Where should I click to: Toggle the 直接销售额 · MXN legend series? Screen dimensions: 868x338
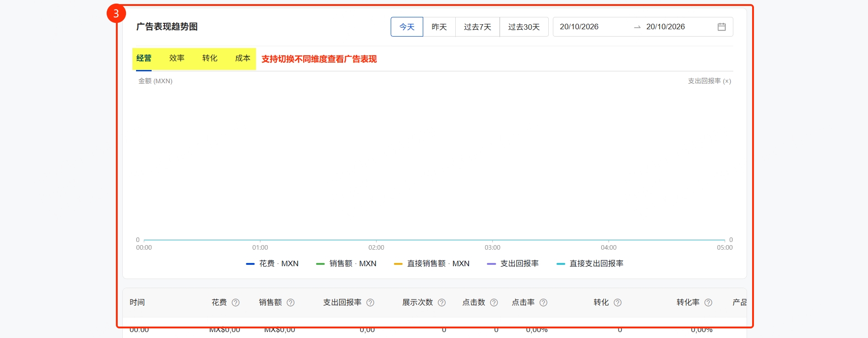pos(431,263)
